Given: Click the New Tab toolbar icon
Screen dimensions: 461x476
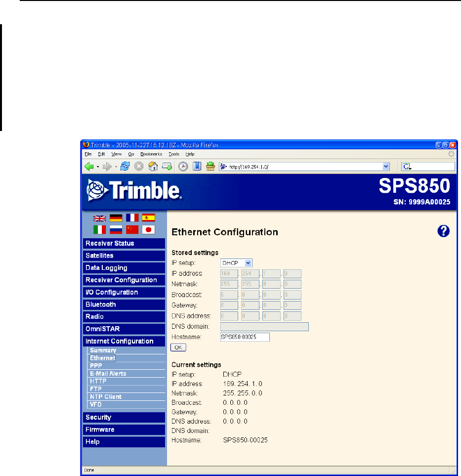Looking at the screenshot, I should [167, 167].
